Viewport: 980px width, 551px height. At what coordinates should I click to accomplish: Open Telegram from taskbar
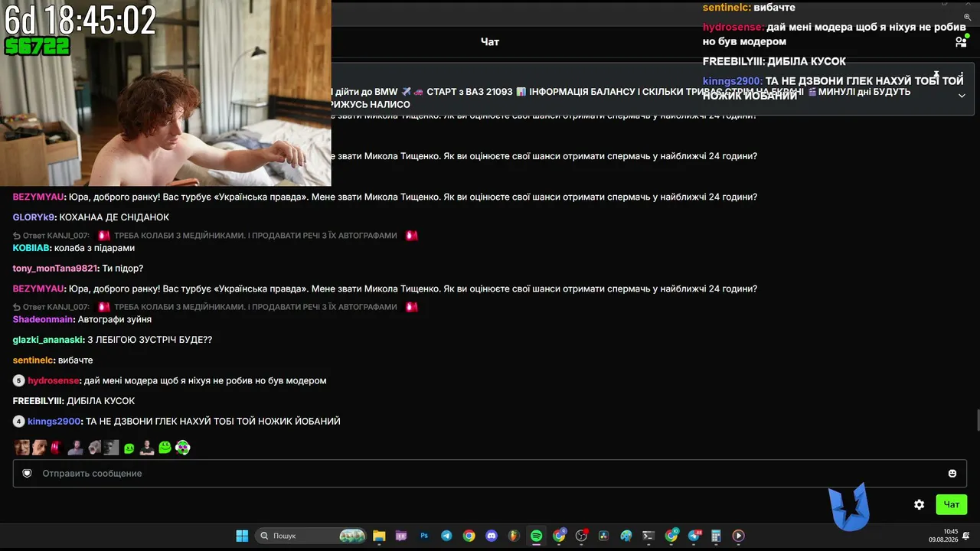(x=446, y=536)
